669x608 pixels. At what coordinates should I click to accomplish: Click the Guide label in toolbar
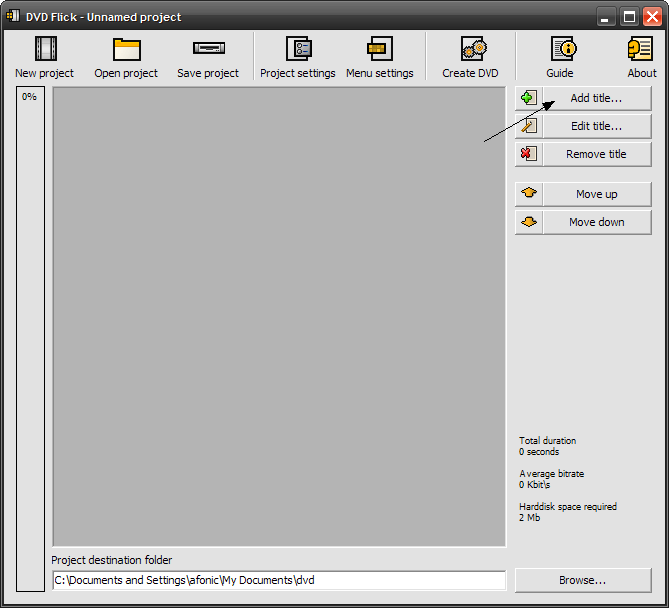pyautogui.click(x=560, y=73)
